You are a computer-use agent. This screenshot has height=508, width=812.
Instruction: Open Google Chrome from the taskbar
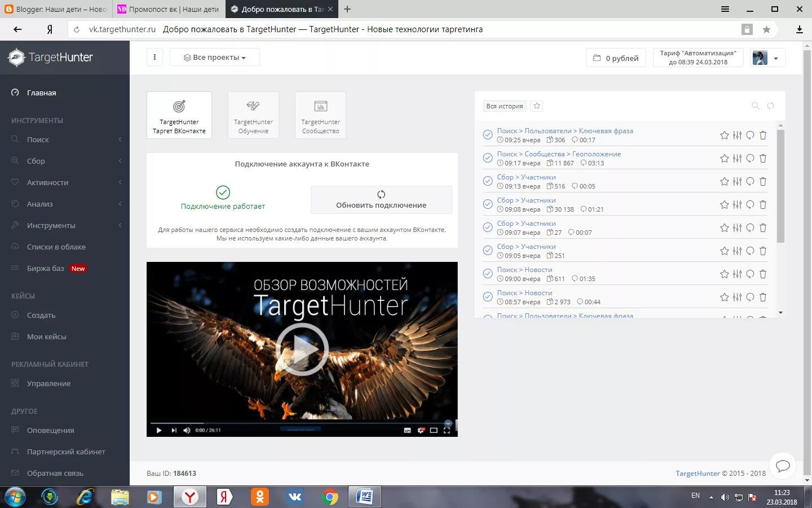[x=330, y=497]
